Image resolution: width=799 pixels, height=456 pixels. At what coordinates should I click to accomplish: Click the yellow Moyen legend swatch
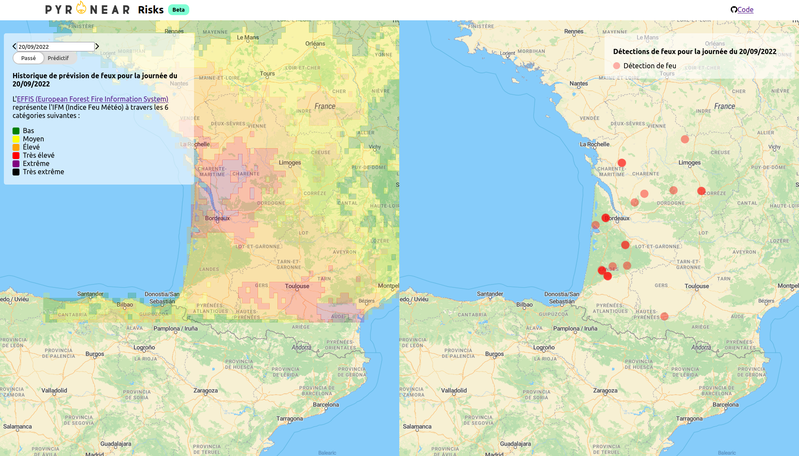point(16,139)
